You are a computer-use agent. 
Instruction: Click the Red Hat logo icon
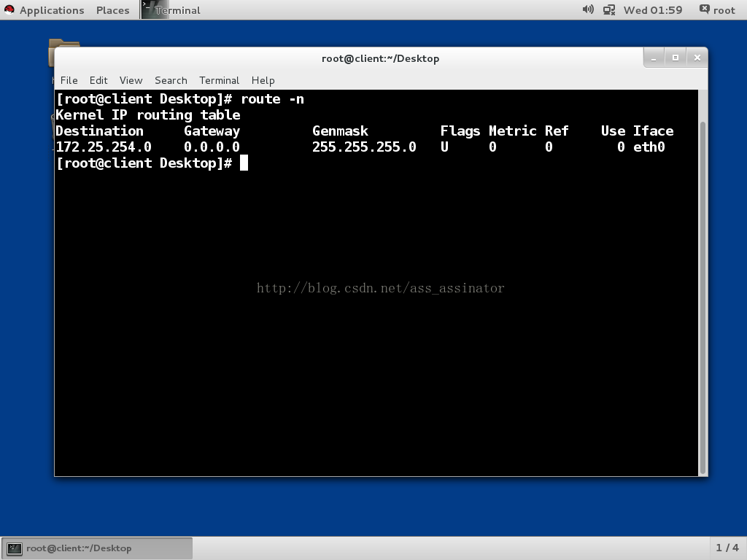tap(9, 9)
